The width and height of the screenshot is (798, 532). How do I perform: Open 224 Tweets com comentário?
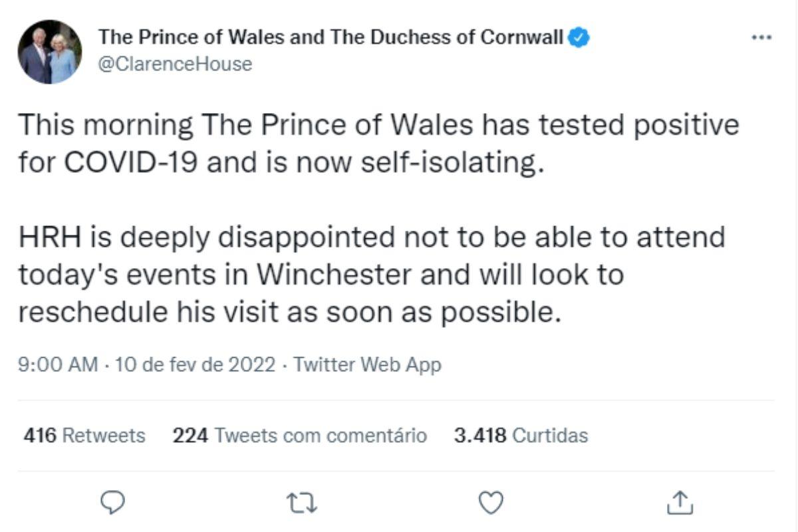[x=299, y=436]
